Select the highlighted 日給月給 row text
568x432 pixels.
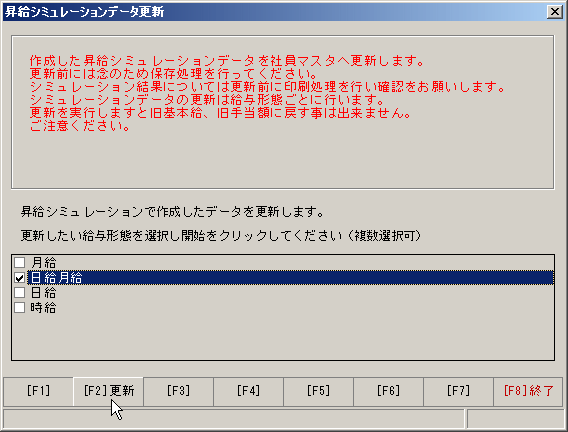pyautogui.click(x=57, y=278)
